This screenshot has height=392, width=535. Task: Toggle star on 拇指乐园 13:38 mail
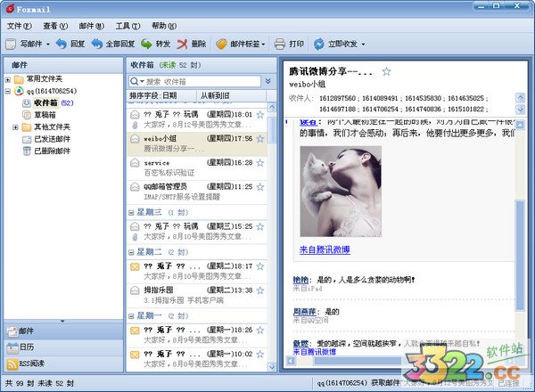click(260, 290)
